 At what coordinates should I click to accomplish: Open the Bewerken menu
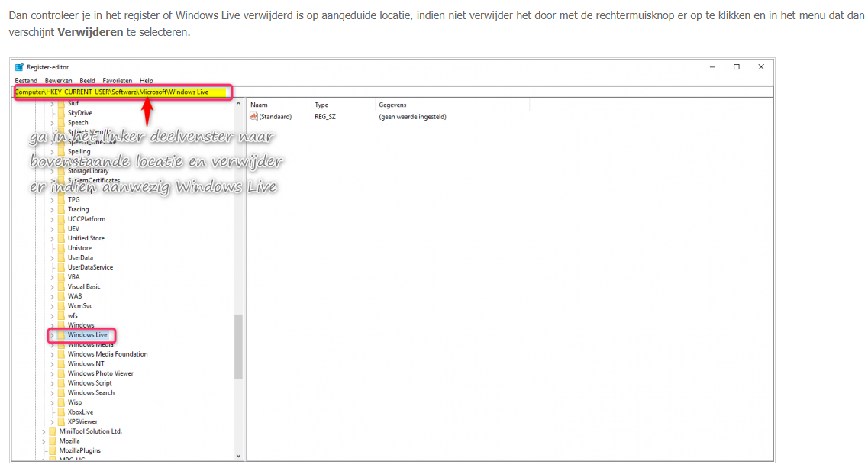coord(58,81)
